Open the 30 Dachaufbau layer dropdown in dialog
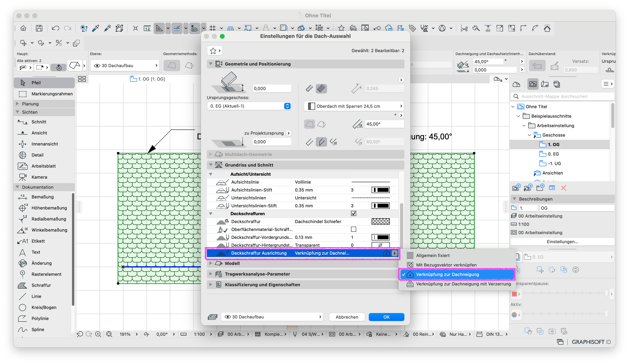Viewport: 629px width, 364px height. (272, 317)
